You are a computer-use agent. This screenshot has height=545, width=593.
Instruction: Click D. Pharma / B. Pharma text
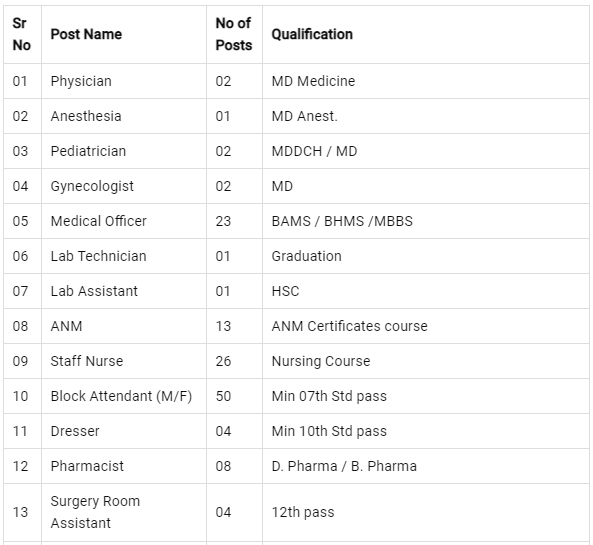[x=344, y=466]
